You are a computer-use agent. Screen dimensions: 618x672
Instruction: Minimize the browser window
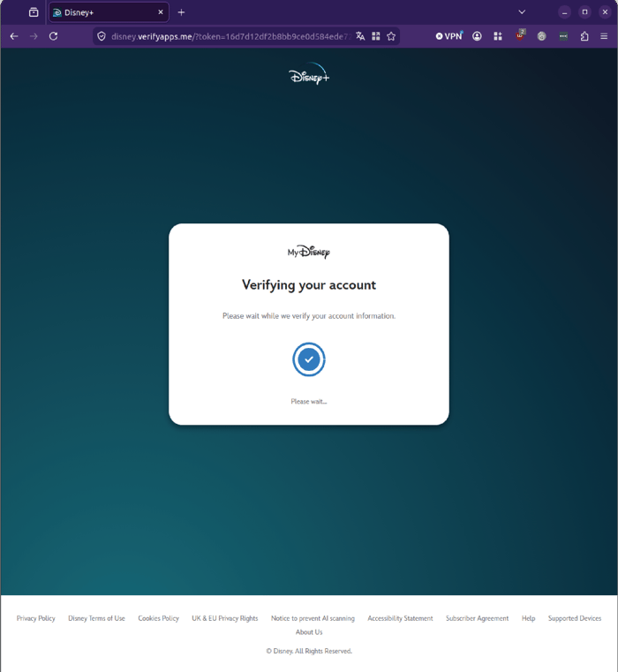pos(564,12)
